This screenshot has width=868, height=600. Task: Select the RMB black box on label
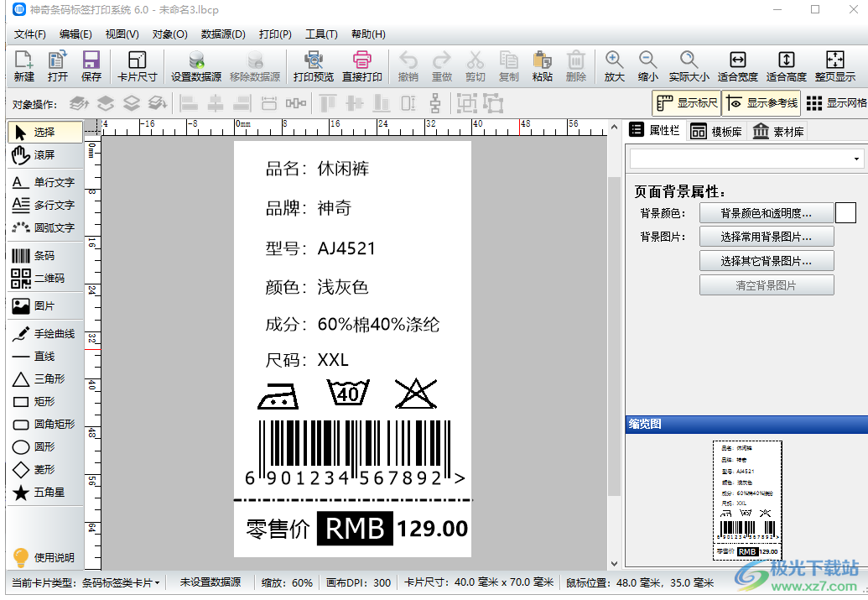click(x=355, y=529)
